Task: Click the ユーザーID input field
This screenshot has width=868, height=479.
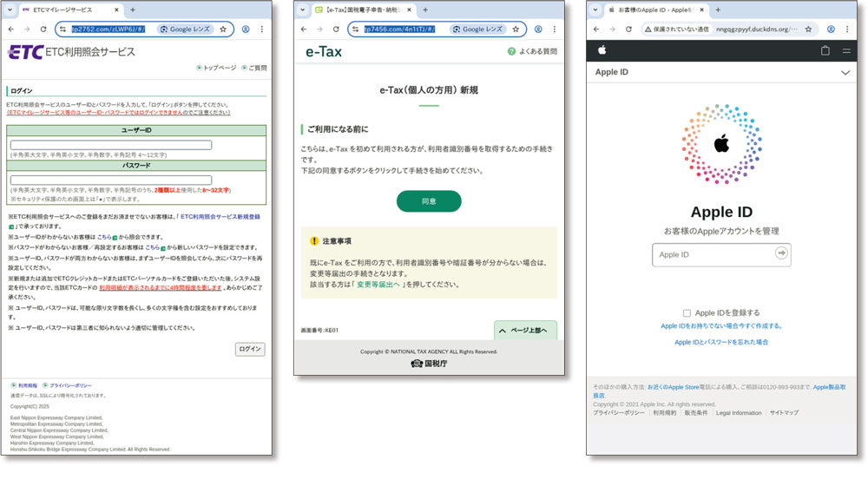Action: pyautogui.click(x=111, y=145)
